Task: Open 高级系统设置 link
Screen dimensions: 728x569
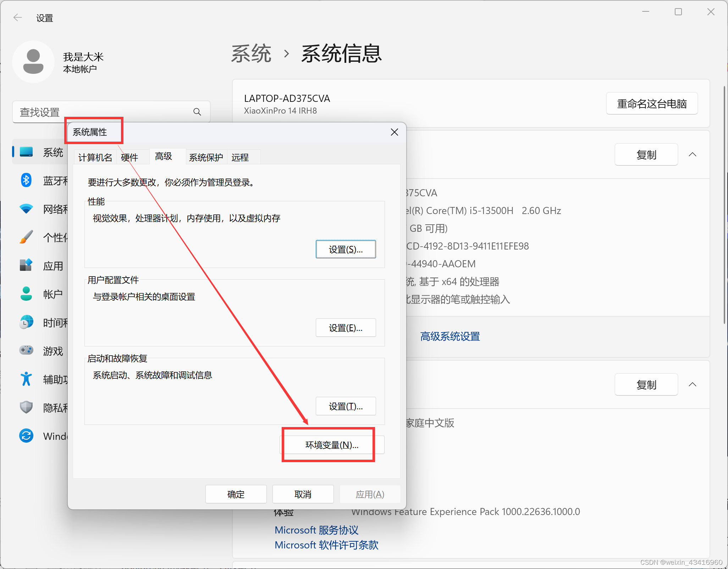Action: coord(450,336)
